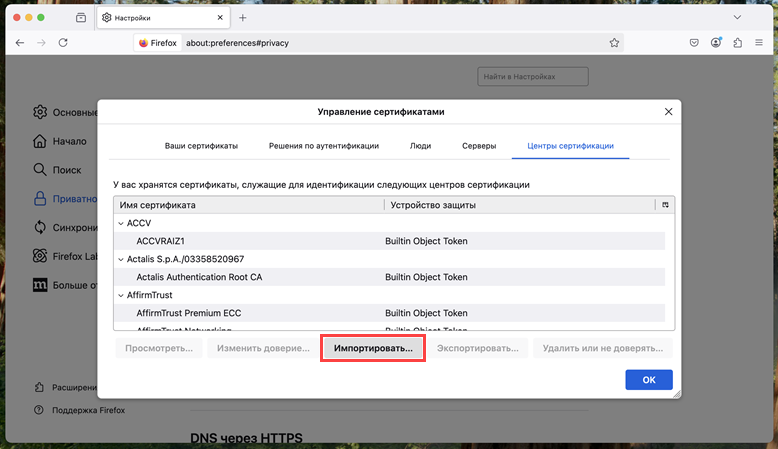Open Firefox View icon in tab bar
This screenshot has width=778, height=449.
(x=81, y=18)
